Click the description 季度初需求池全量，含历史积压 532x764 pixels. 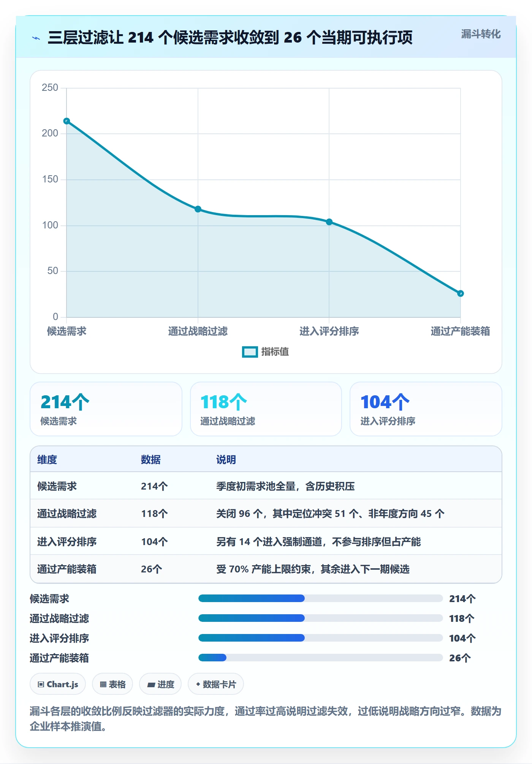pyautogui.click(x=285, y=486)
